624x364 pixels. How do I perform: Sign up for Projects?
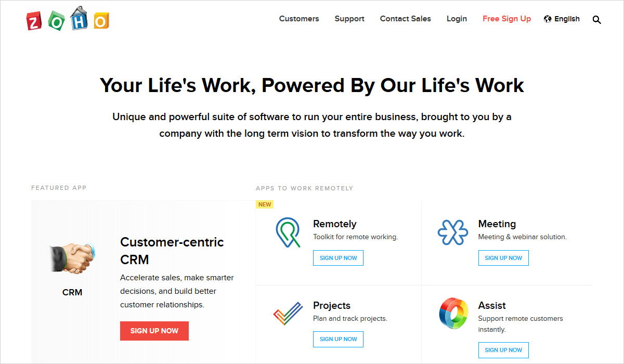pyautogui.click(x=338, y=339)
